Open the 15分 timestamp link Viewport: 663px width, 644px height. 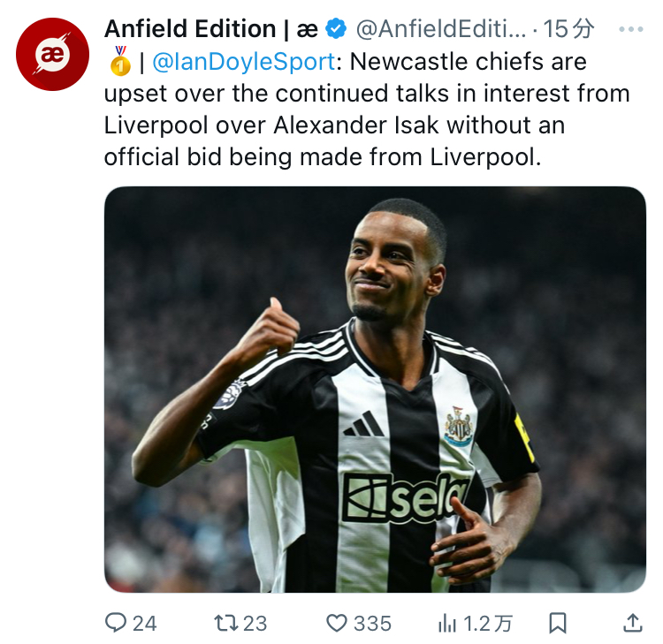568,29
